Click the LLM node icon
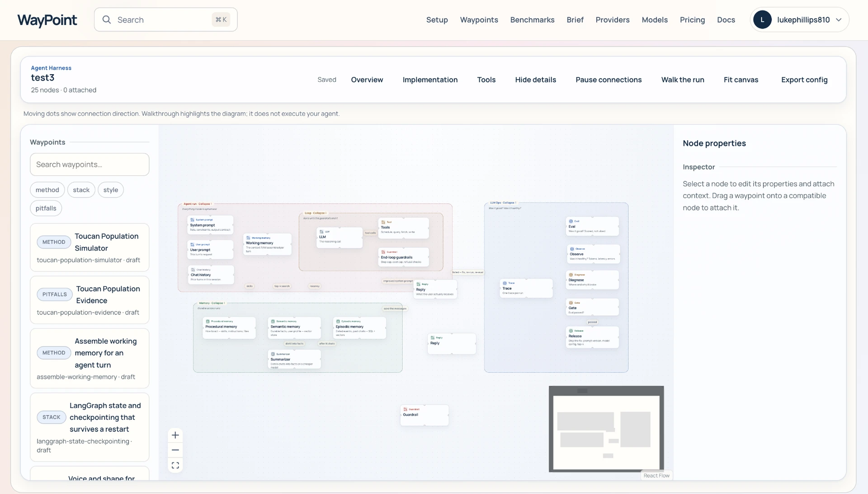The width and height of the screenshot is (868, 494). (x=321, y=232)
